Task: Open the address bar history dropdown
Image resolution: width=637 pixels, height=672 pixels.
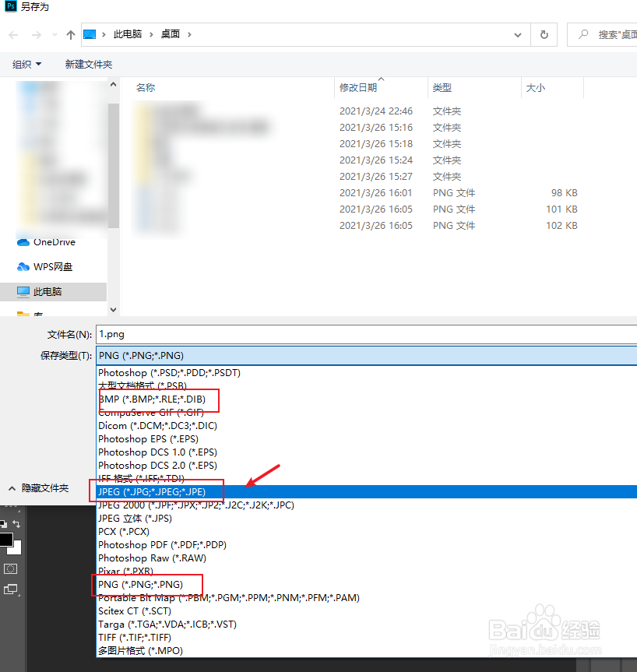Action: pyautogui.click(x=518, y=35)
